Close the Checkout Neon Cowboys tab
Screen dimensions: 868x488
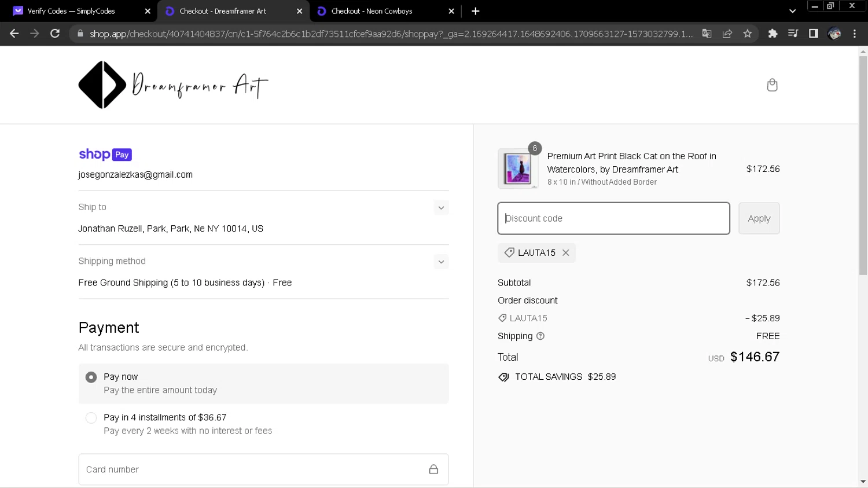coord(451,11)
